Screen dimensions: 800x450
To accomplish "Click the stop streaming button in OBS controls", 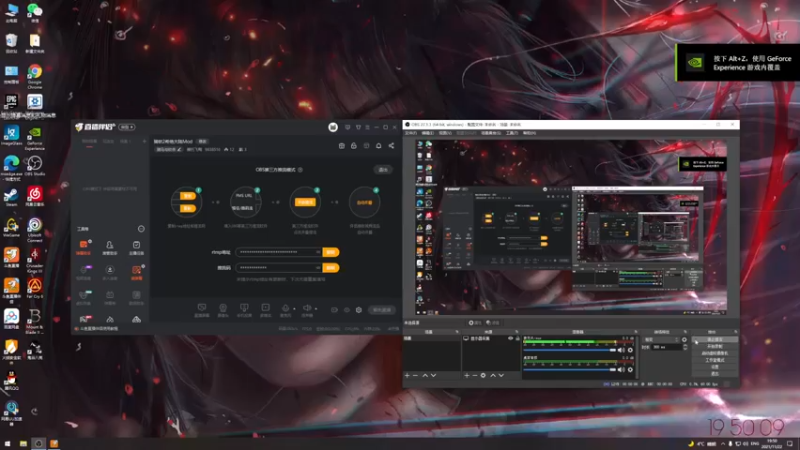I will 714,339.
